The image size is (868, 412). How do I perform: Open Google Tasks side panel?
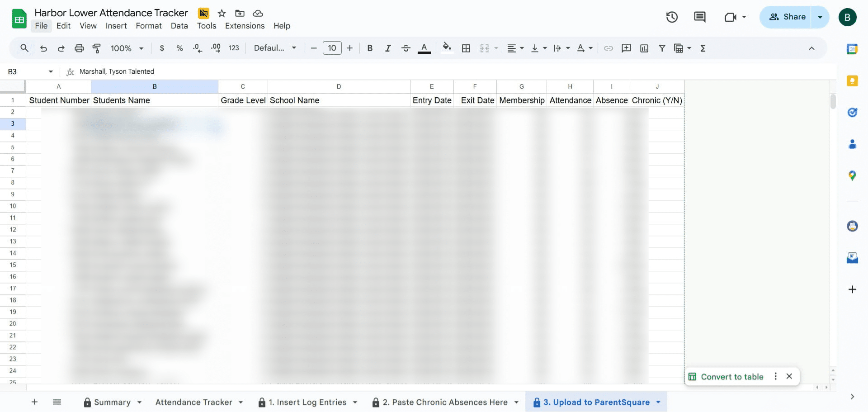pos(852,112)
